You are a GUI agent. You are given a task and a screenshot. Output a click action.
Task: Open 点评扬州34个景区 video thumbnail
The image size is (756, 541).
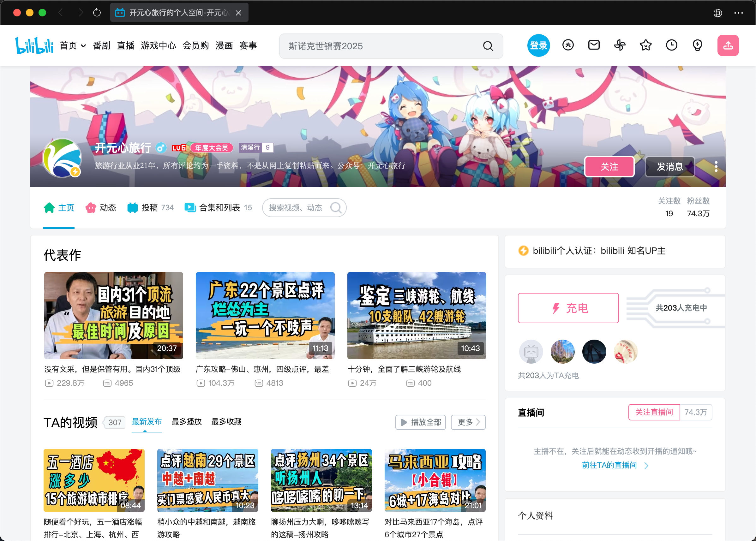(x=321, y=480)
